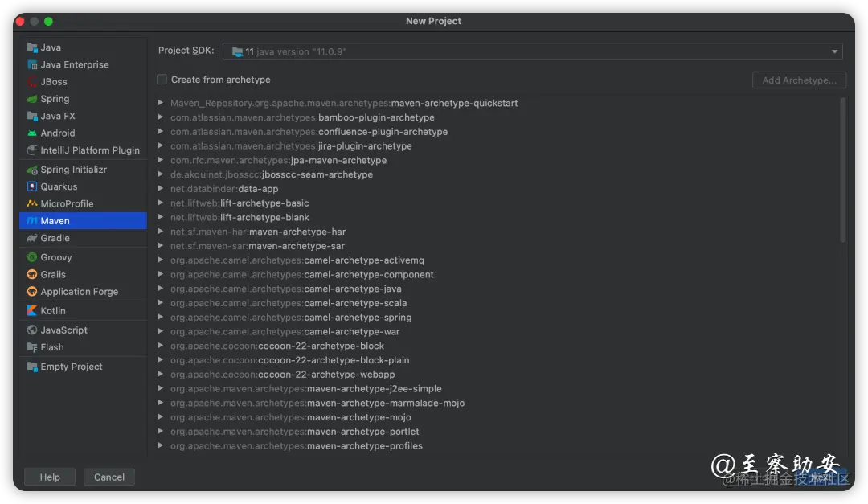Open the Project SDK dropdown
This screenshot has width=868, height=504.
533,51
